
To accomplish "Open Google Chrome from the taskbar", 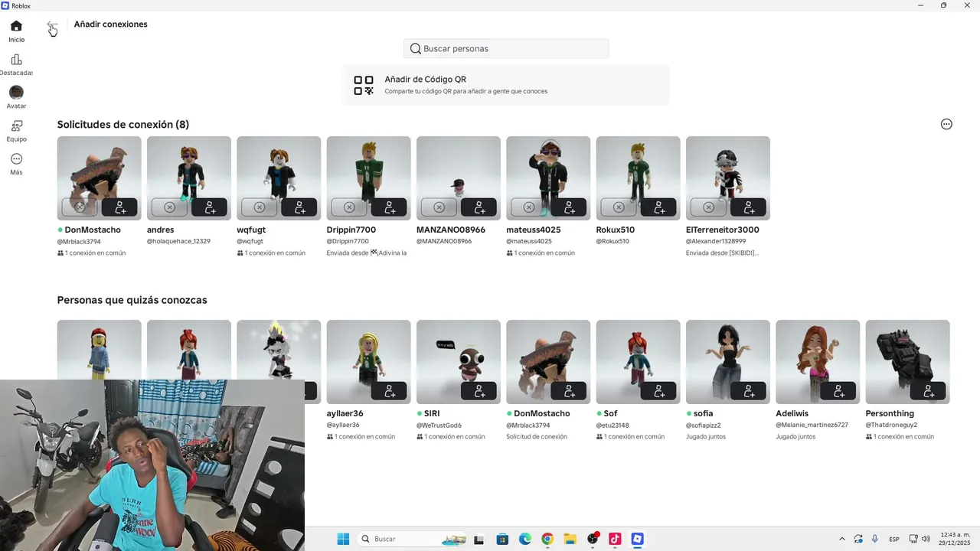I will (547, 539).
